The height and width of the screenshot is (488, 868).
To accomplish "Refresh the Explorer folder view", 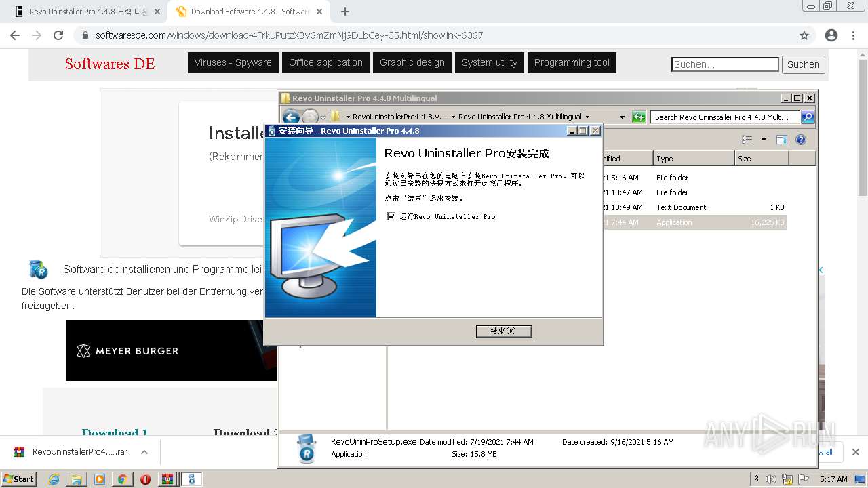I will click(x=638, y=117).
